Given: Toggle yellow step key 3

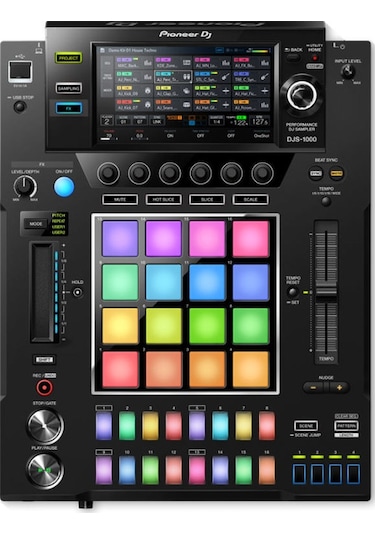Looking at the screenshot, I should (150, 426).
